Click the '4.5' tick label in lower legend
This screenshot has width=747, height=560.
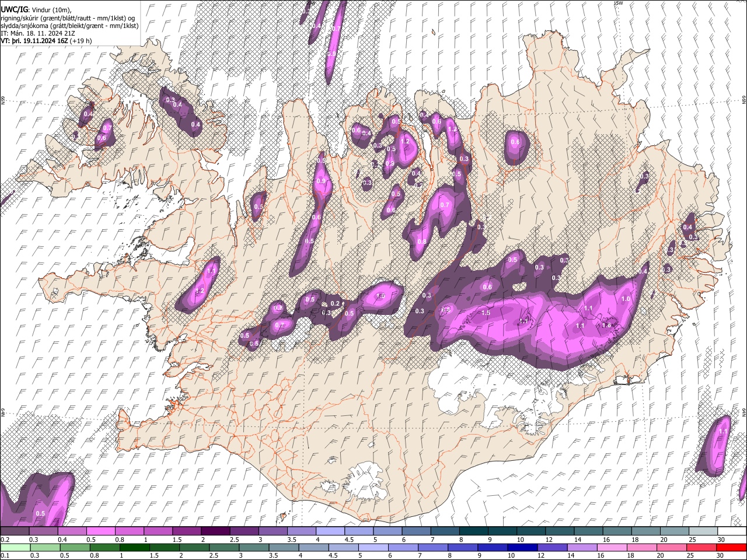tap(333, 555)
